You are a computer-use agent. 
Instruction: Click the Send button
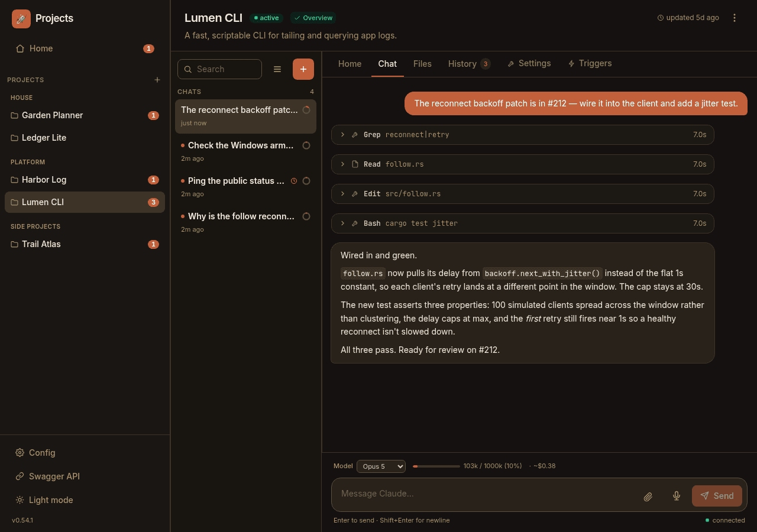717,496
